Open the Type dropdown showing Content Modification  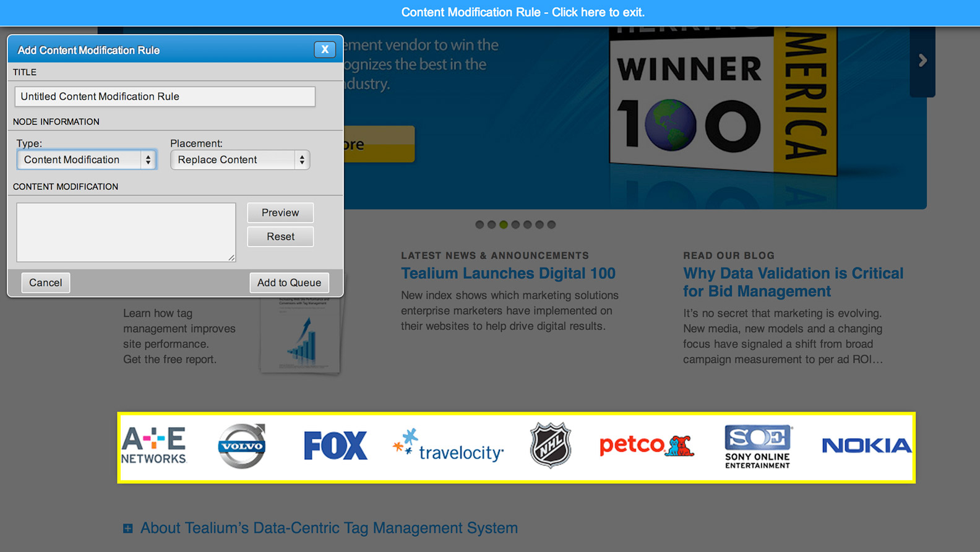click(x=87, y=159)
